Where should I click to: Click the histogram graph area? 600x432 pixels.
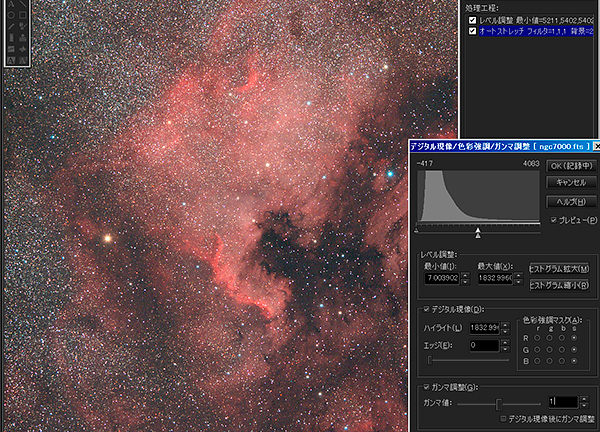(x=479, y=196)
